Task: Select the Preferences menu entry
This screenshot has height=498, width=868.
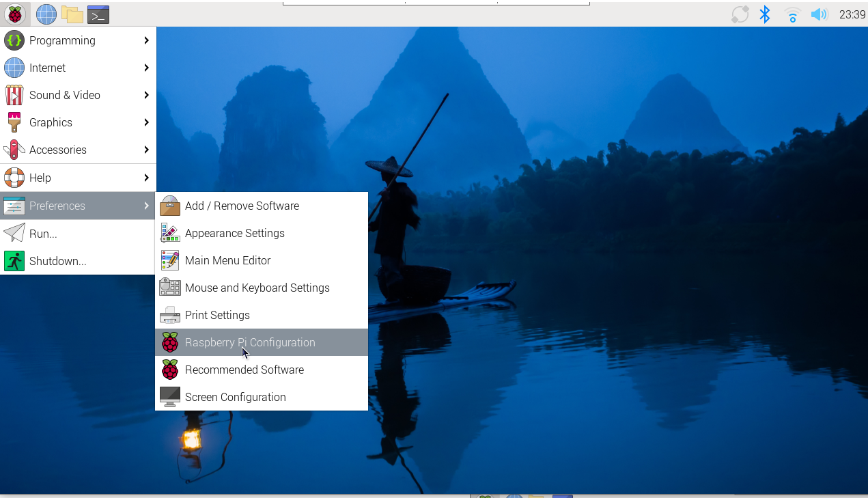Action: point(78,206)
